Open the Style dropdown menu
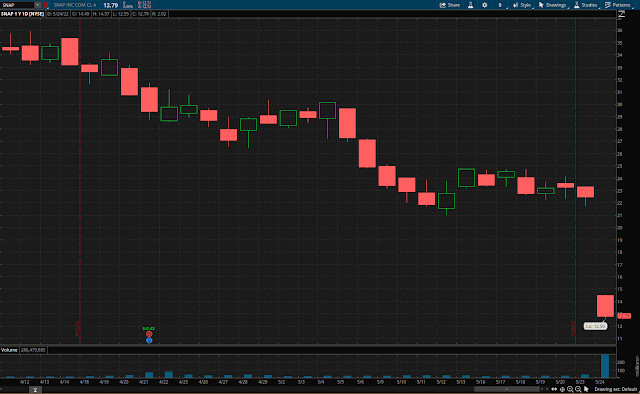The image size is (640, 394). [522, 5]
